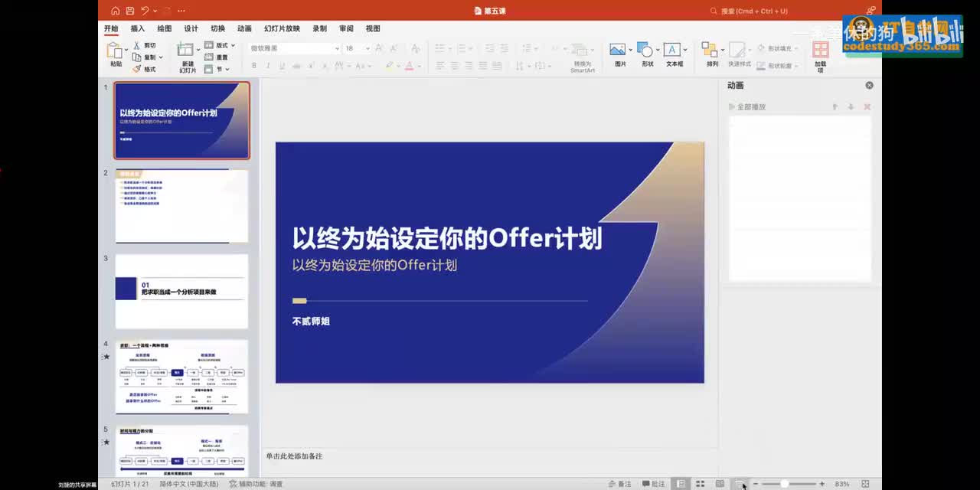Click the 复制 copy icon

point(137,57)
